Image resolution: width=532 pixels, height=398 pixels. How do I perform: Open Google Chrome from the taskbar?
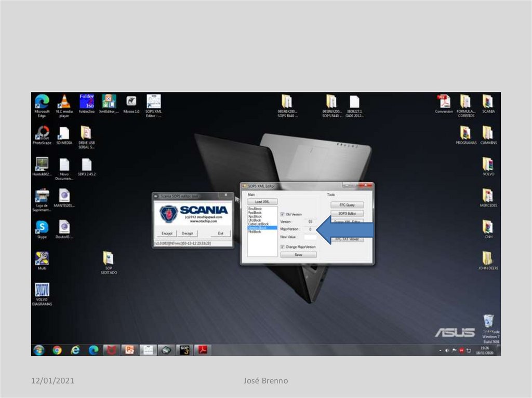click(x=57, y=350)
